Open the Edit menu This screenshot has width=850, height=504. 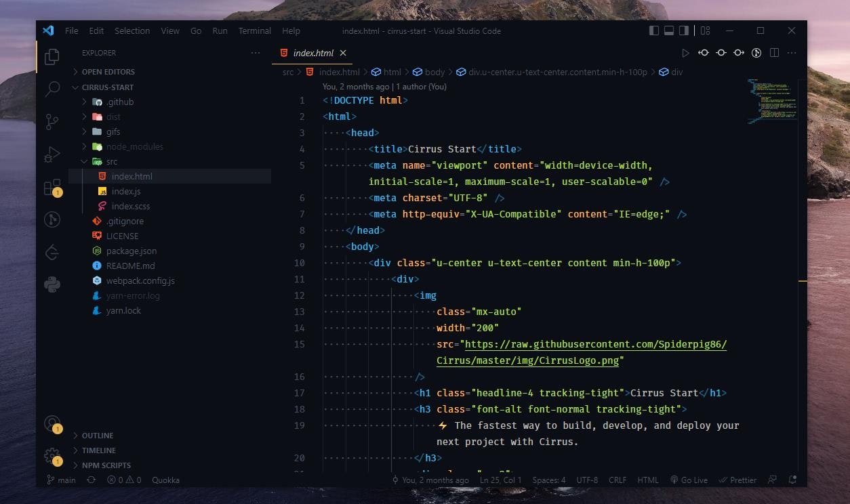pyautogui.click(x=96, y=30)
